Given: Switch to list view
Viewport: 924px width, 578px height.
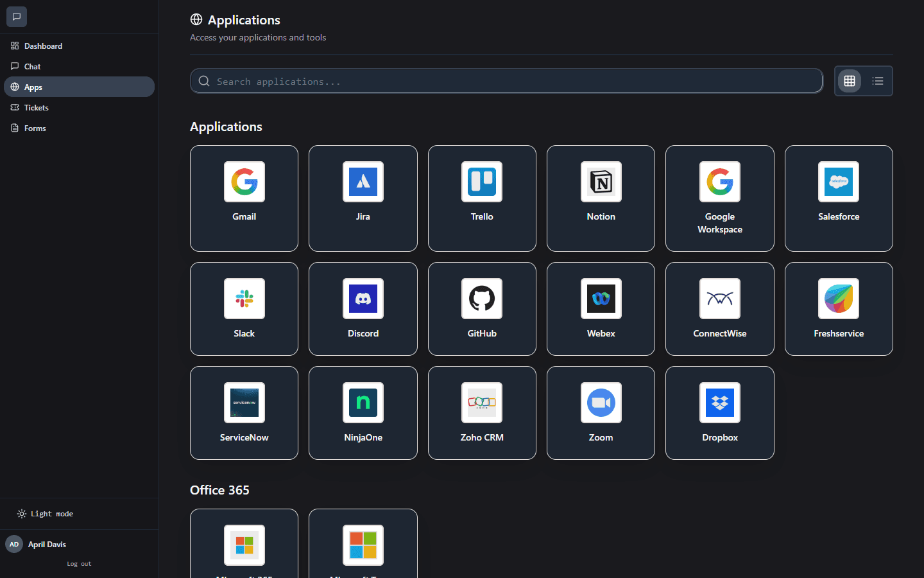Looking at the screenshot, I should [877, 81].
